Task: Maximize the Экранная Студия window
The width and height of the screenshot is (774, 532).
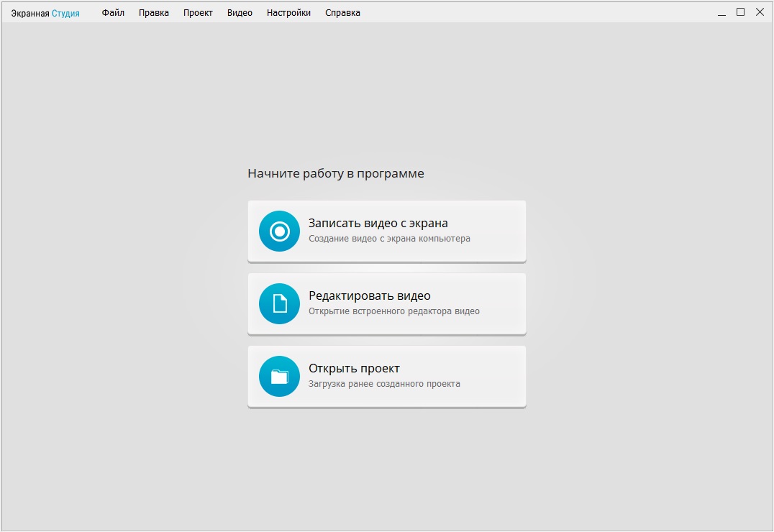Action: click(740, 12)
